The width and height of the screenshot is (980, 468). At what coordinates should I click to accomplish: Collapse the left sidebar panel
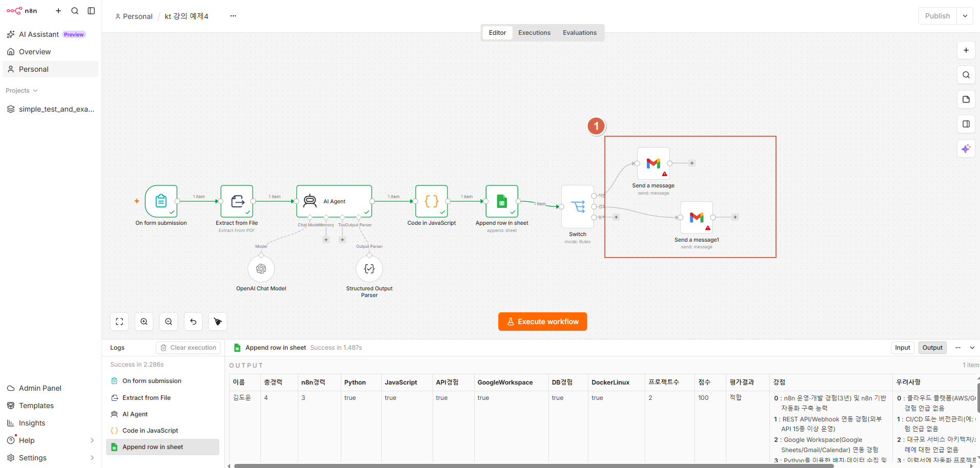(x=91, y=11)
